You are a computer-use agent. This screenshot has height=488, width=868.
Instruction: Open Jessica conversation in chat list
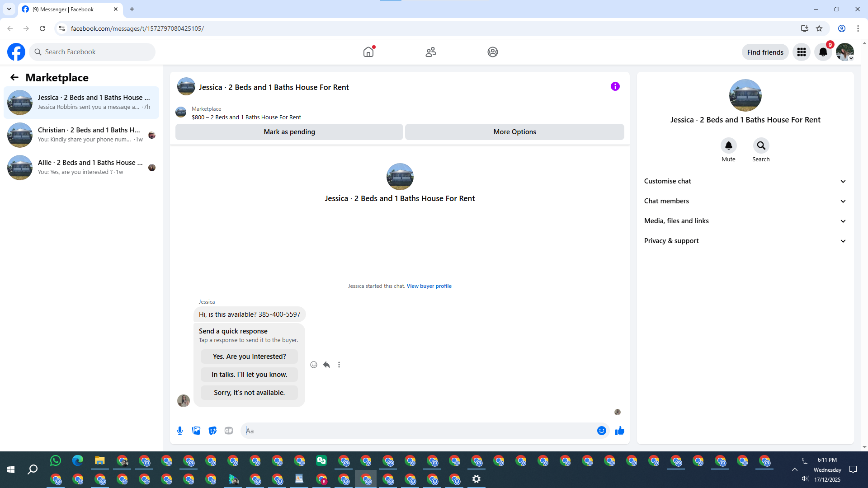(x=81, y=103)
